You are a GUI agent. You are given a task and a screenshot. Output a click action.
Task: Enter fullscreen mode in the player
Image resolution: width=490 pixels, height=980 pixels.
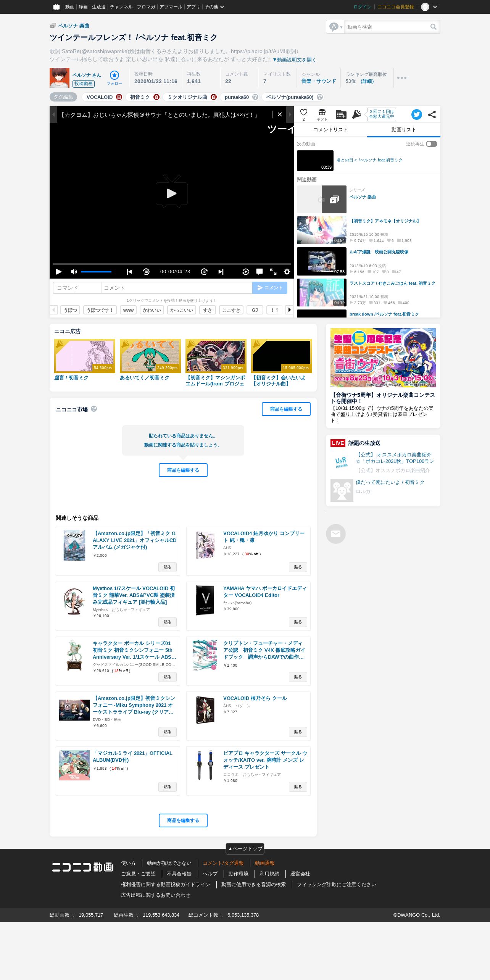pos(273,272)
